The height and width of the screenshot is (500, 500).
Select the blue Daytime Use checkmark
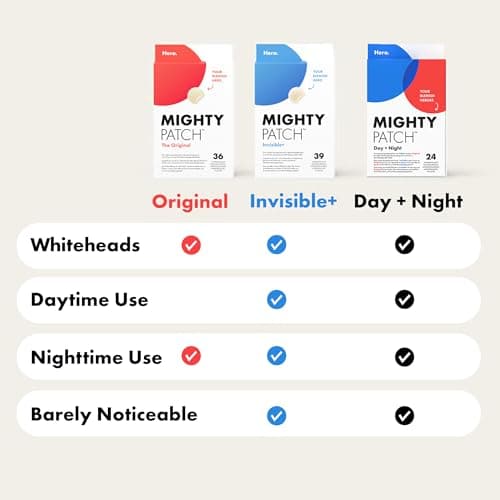(x=276, y=299)
